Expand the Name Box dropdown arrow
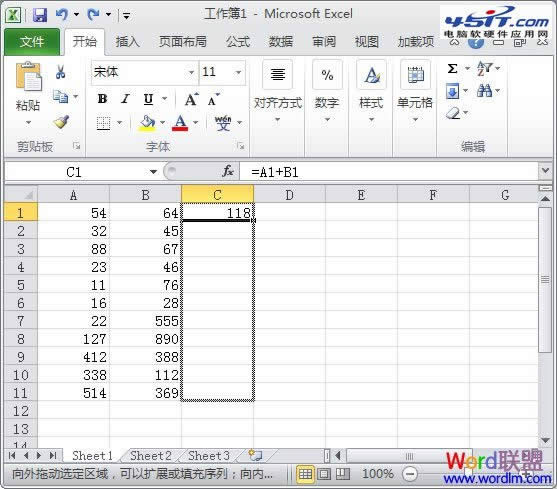557x489 pixels. [153, 172]
